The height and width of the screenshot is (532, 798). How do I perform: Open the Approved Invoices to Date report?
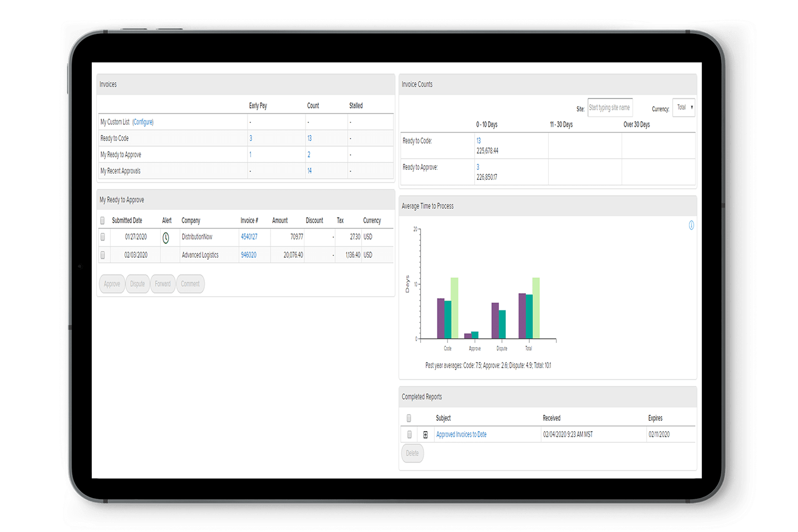click(461, 435)
